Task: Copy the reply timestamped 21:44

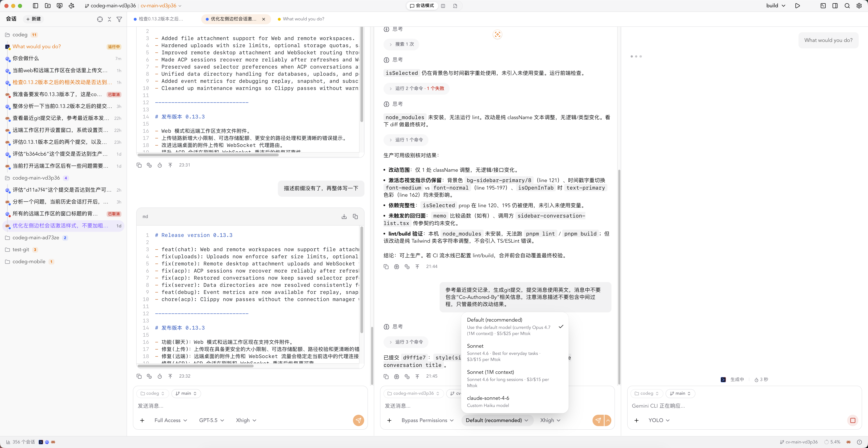Action: [386, 266]
